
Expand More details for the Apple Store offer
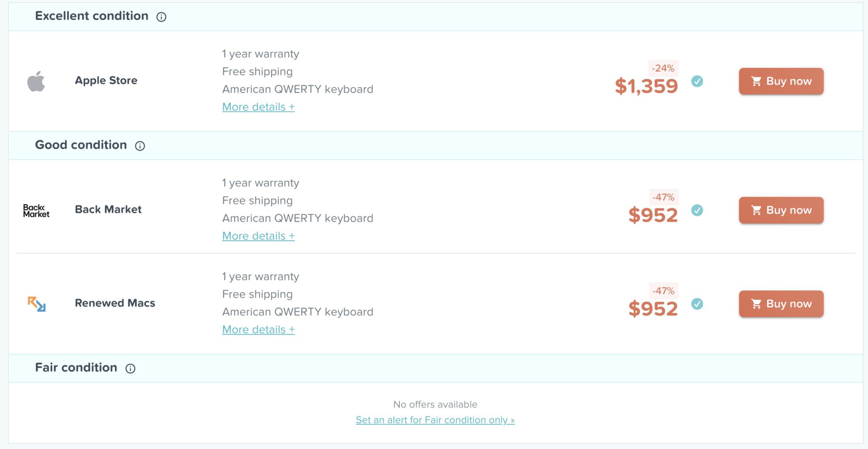pyautogui.click(x=258, y=107)
